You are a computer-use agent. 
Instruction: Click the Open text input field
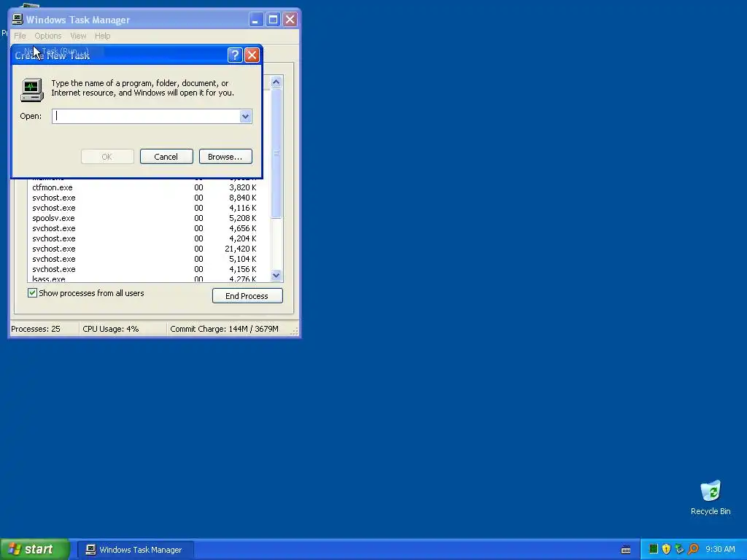pyautogui.click(x=146, y=116)
